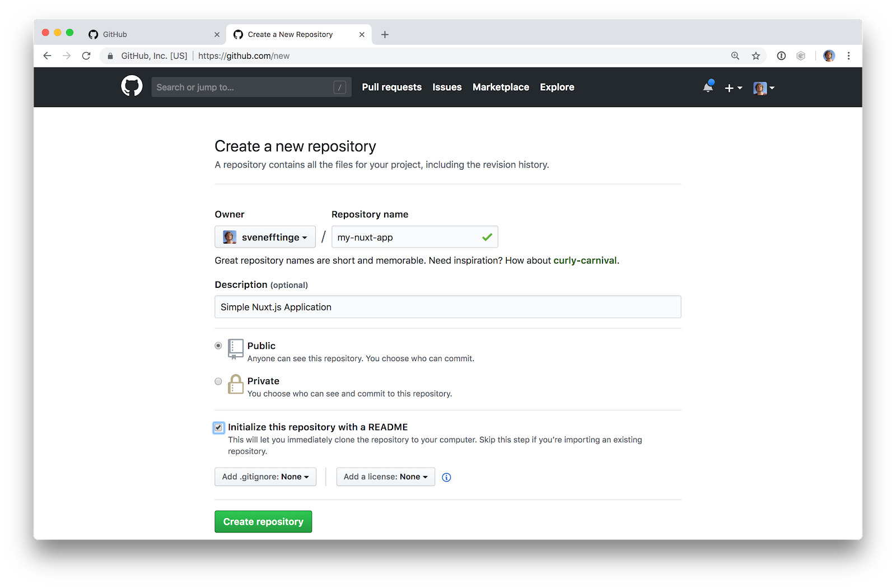Click the Description (optional) label
The image size is (896, 588).
coord(262,284)
